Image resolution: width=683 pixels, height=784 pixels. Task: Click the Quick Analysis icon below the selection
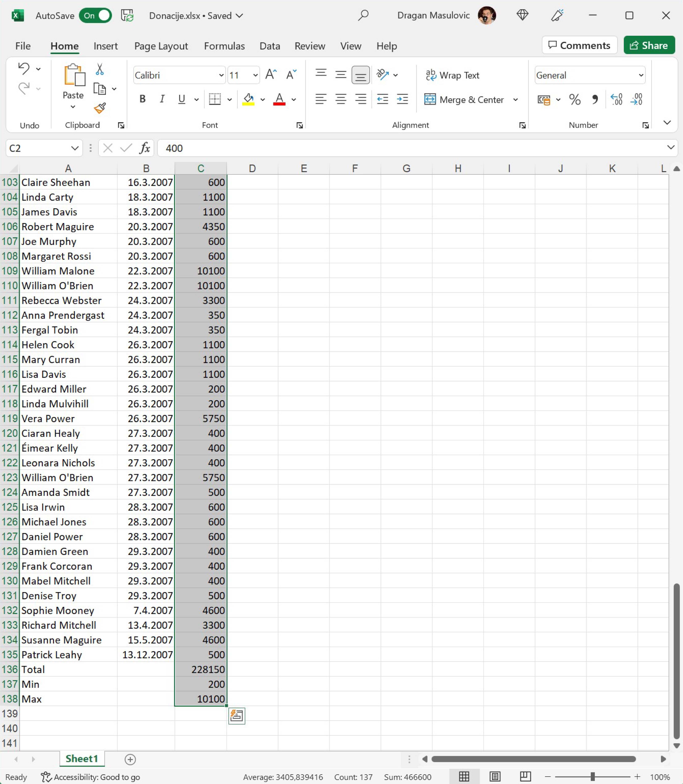pyautogui.click(x=236, y=716)
